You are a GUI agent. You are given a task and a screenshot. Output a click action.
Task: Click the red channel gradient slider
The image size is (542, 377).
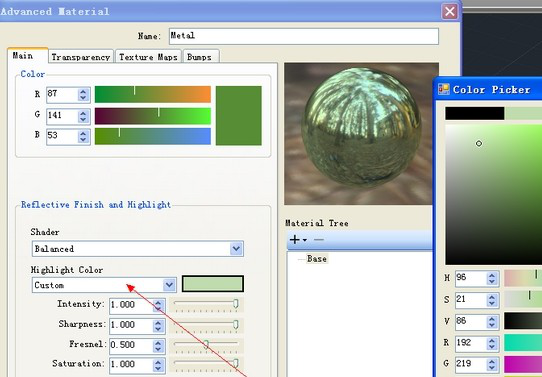click(x=153, y=94)
